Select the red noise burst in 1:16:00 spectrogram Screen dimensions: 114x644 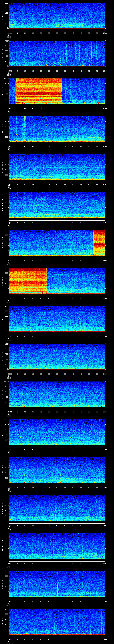tap(39, 91)
